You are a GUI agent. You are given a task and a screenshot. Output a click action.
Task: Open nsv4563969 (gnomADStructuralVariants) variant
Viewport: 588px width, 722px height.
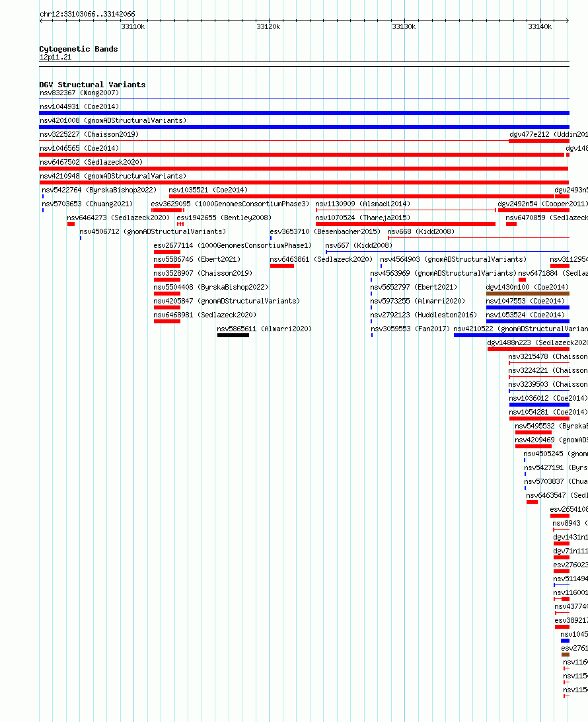click(443, 273)
